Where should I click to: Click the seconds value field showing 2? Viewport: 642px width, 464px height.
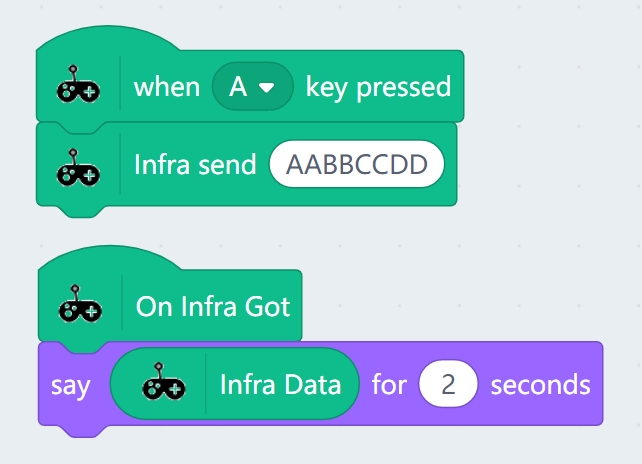click(449, 385)
